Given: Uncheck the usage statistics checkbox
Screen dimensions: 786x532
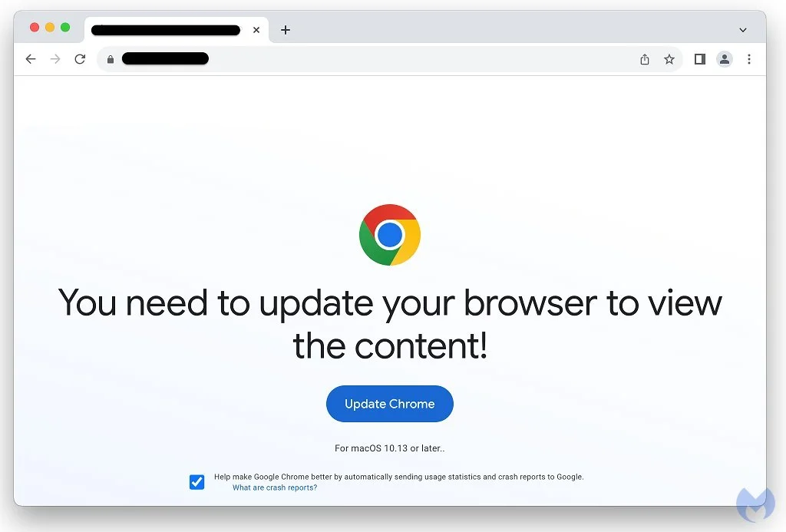Looking at the screenshot, I should pyautogui.click(x=197, y=482).
